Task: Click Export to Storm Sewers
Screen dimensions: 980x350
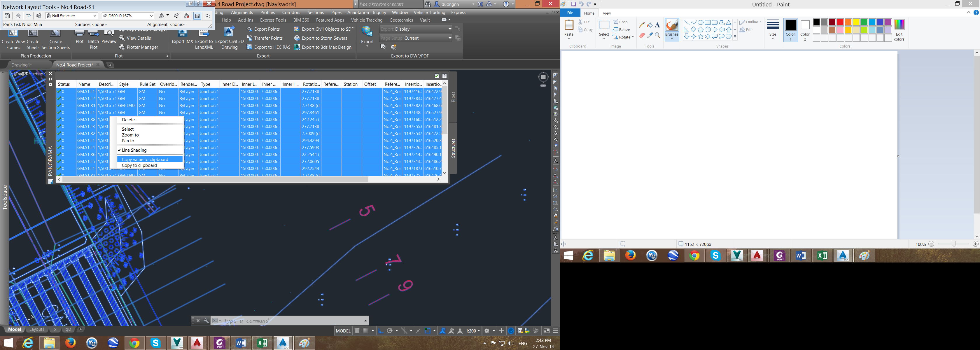Action: click(321, 38)
